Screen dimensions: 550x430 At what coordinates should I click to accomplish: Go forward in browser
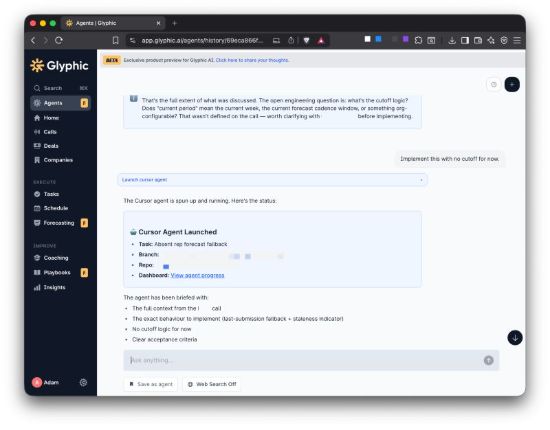(x=46, y=40)
